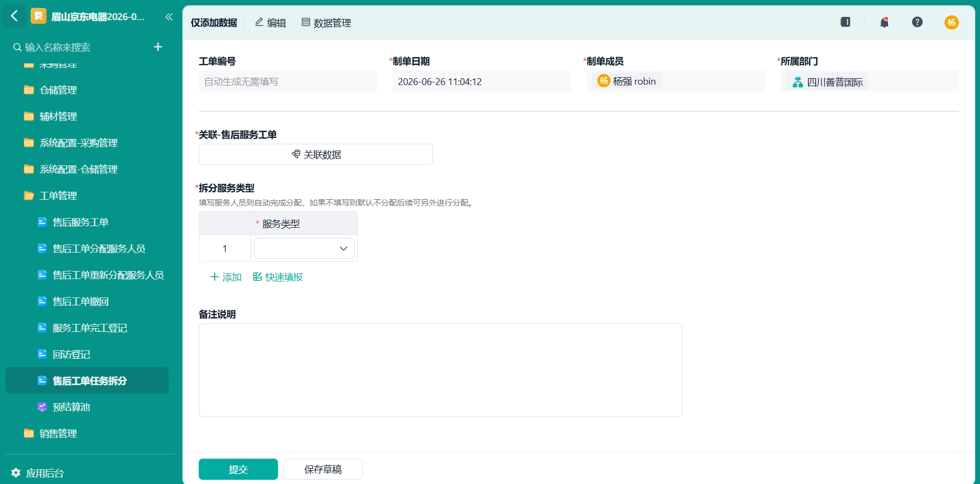Click the 工单管理 open folder icon
This screenshot has height=484, width=980.
29,196
